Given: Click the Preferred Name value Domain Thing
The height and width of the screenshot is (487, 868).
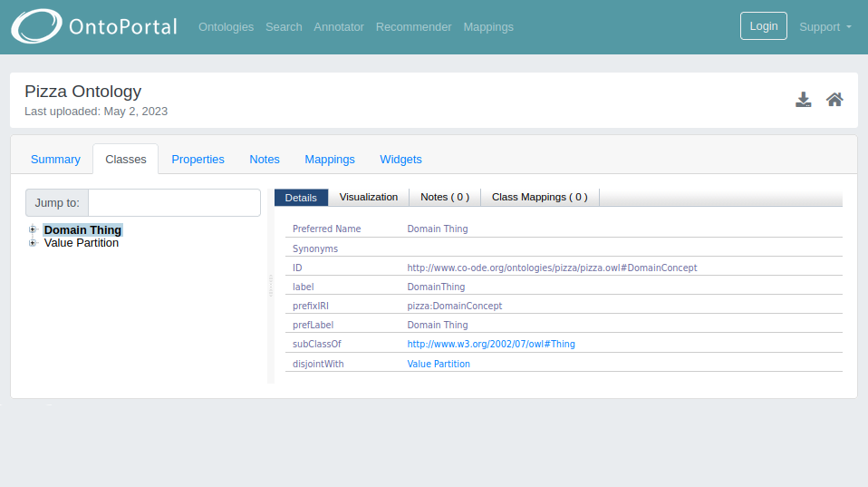Looking at the screenshot, I should point(438,229).
